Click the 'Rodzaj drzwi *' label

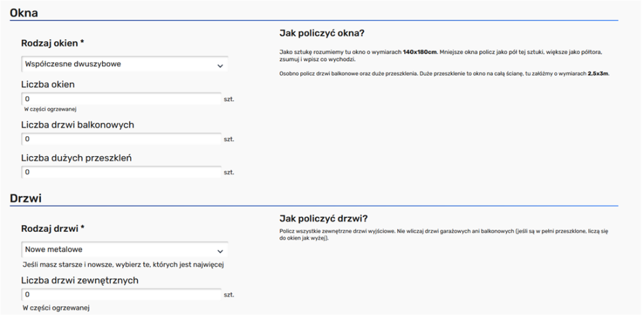(52, 229)
